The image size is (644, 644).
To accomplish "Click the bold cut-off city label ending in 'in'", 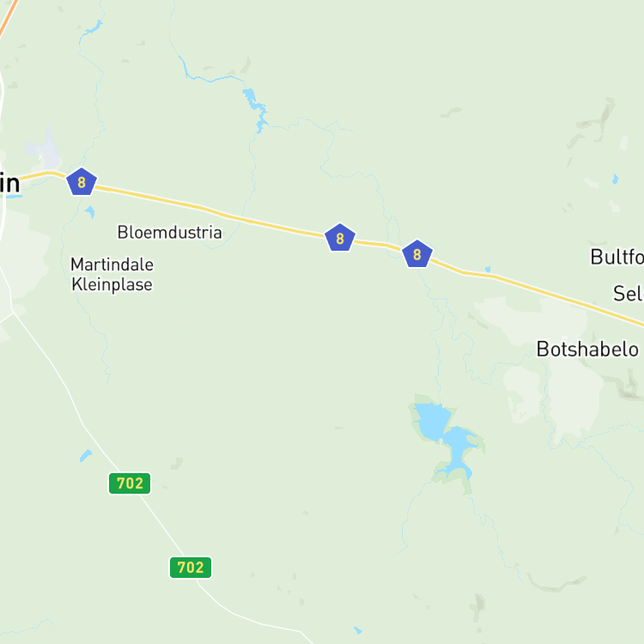I will click(x=9, y=183).
